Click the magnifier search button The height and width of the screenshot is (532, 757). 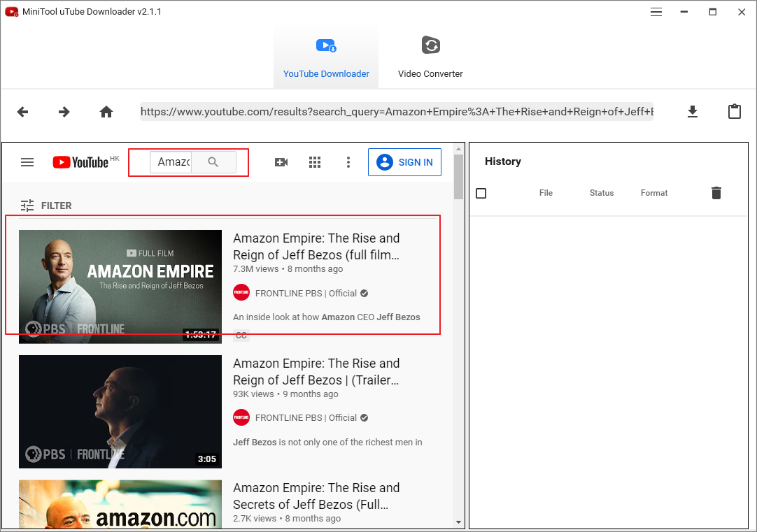213,162
